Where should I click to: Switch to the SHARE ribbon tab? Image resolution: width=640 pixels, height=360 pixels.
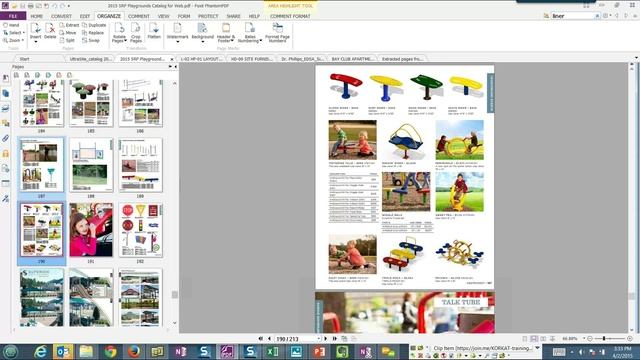pyautogui.click(x=233, y=16)
